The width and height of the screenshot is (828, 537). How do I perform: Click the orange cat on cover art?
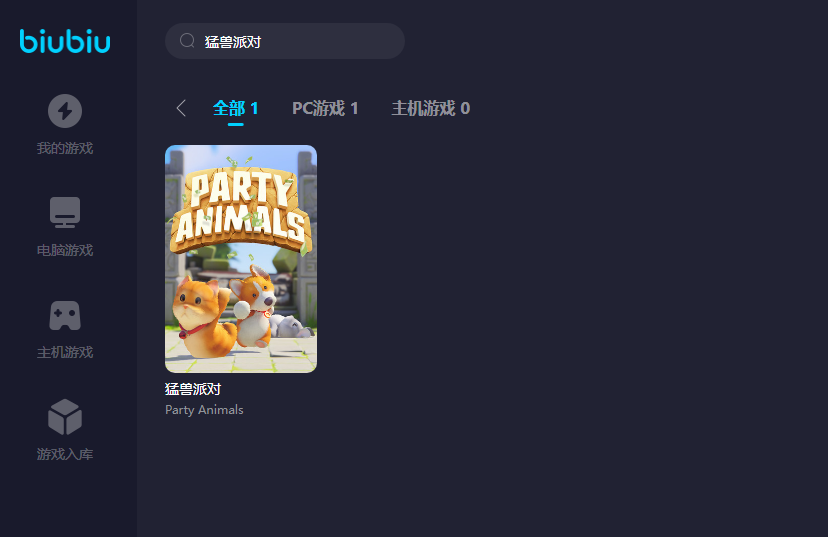[x=203, y=317]
